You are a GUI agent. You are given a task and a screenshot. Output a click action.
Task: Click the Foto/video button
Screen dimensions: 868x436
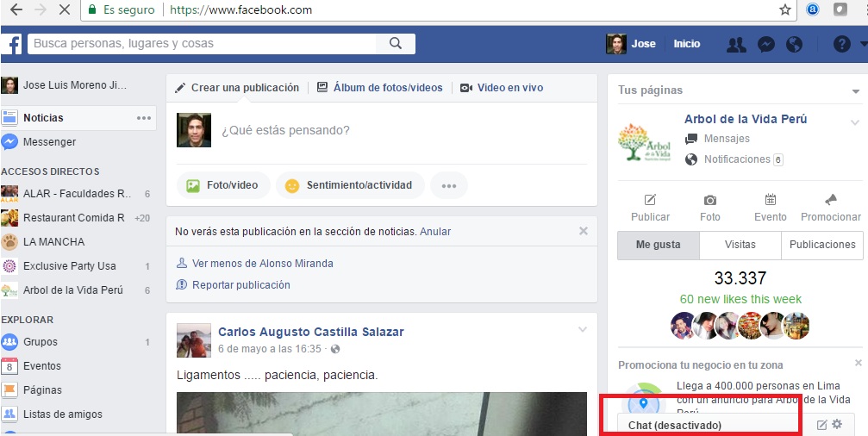pos(223,185)
